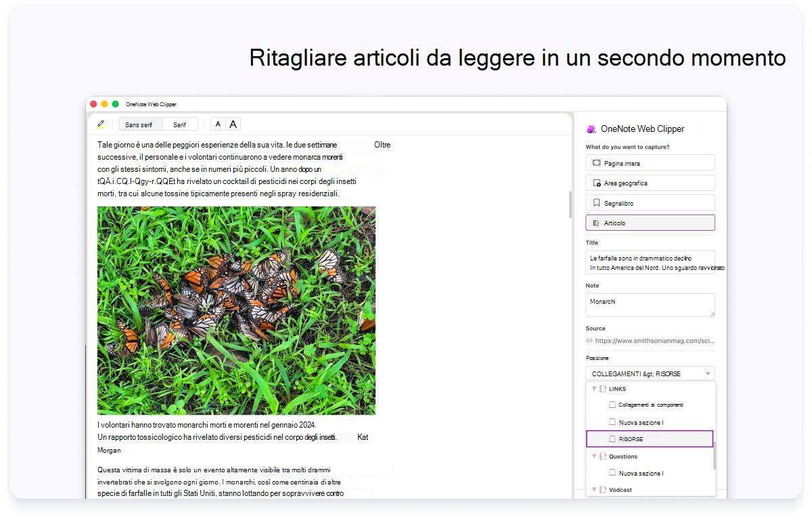Screen dimensions: 812x521
Task: Choose Area geografica capture mode
Action: [x=650, y=183]
